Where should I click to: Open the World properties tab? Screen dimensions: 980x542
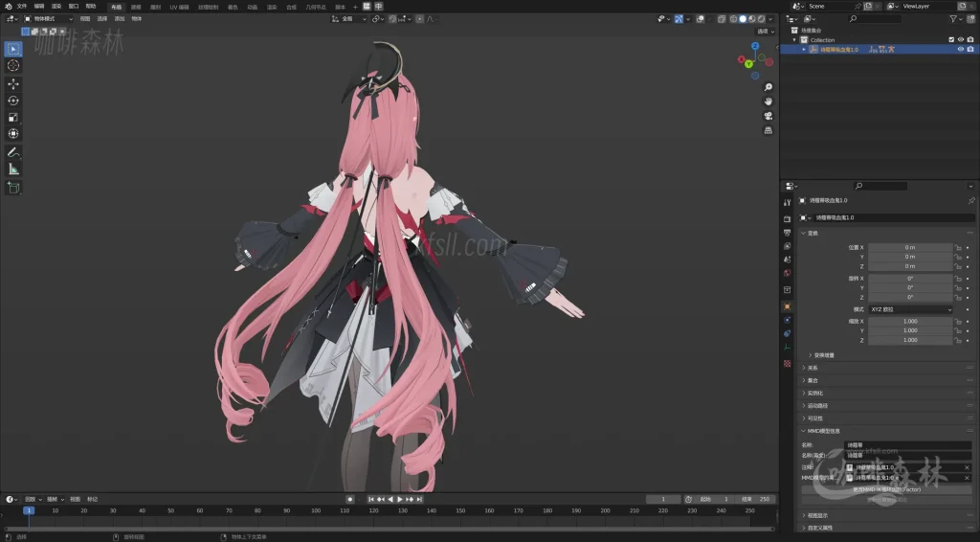click(x=787, y=273)
